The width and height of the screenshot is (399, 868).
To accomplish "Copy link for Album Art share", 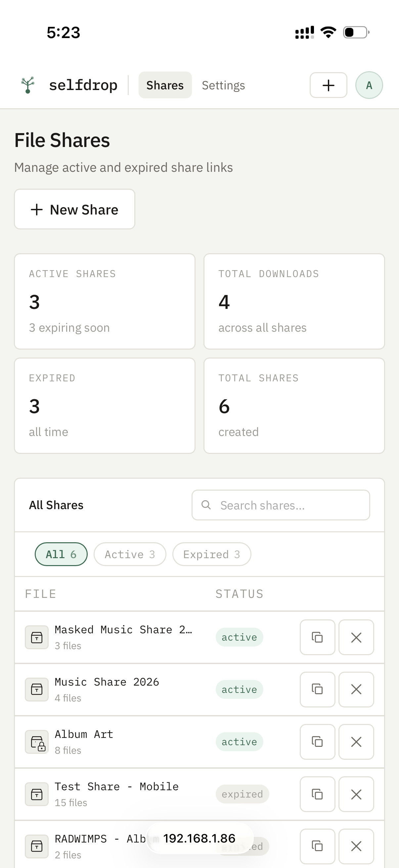I will point(317,742).
